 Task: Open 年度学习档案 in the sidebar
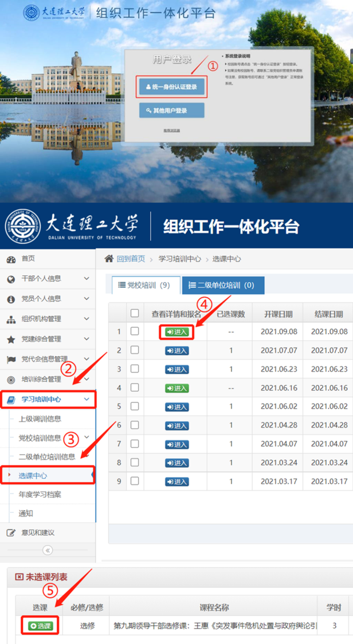click(40, 494)
